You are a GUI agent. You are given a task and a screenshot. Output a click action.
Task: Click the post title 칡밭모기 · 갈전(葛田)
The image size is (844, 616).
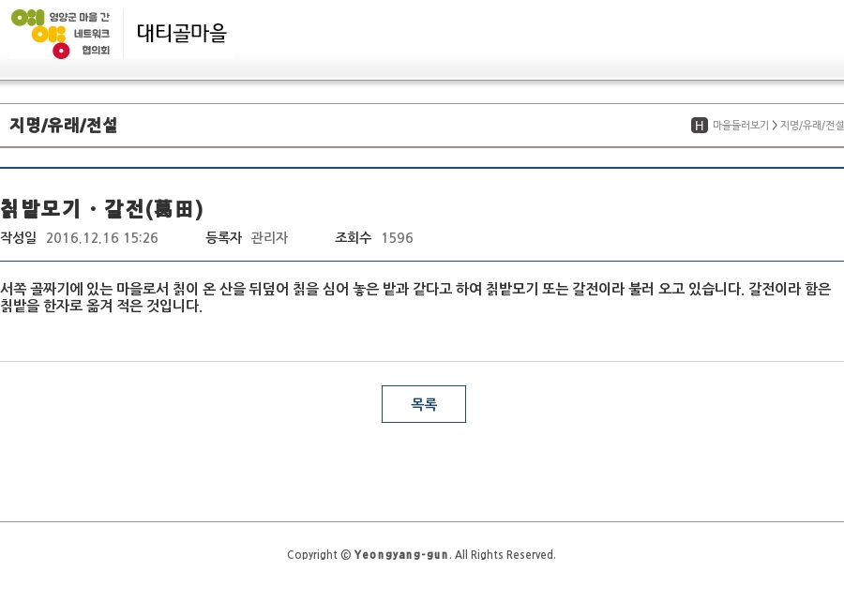(x=101, y=209)
